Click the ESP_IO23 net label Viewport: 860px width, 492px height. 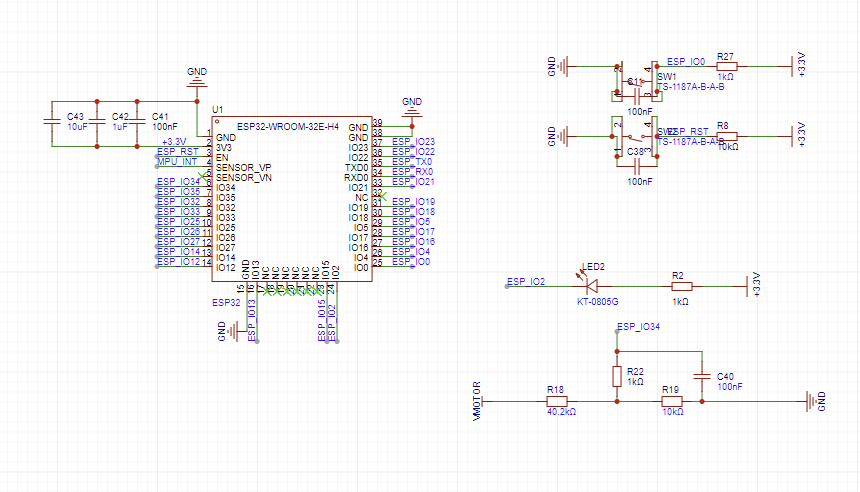[414, 142]
